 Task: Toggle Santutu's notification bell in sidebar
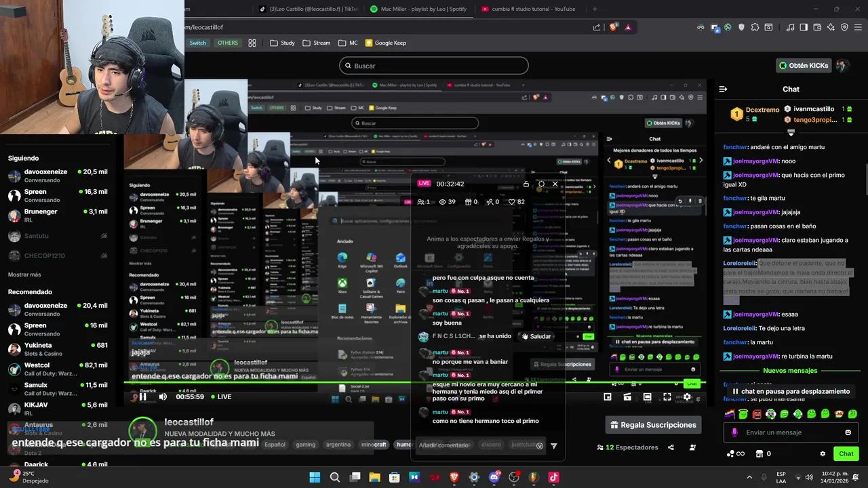(104, 236)
